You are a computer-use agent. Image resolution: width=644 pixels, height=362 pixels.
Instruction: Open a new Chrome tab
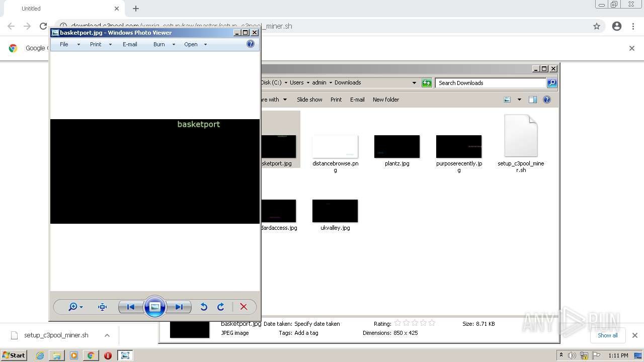(x=136, y=9)
